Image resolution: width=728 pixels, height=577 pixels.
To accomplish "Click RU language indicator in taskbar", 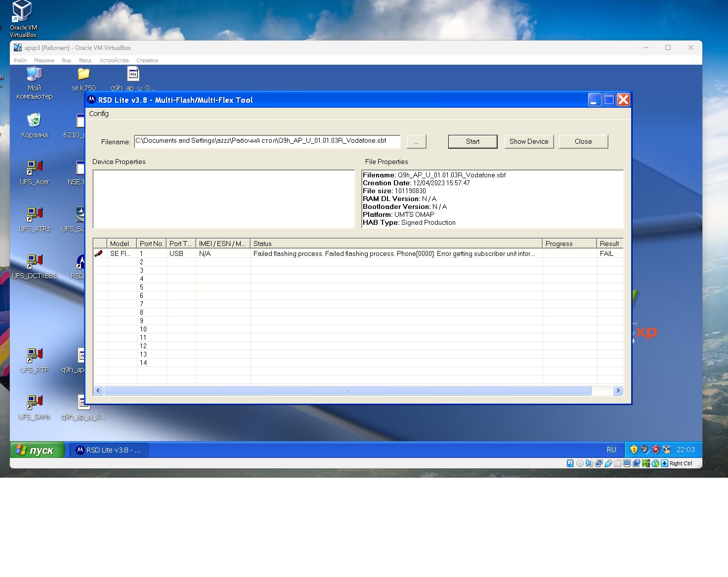I will click(x=611, y=450).
